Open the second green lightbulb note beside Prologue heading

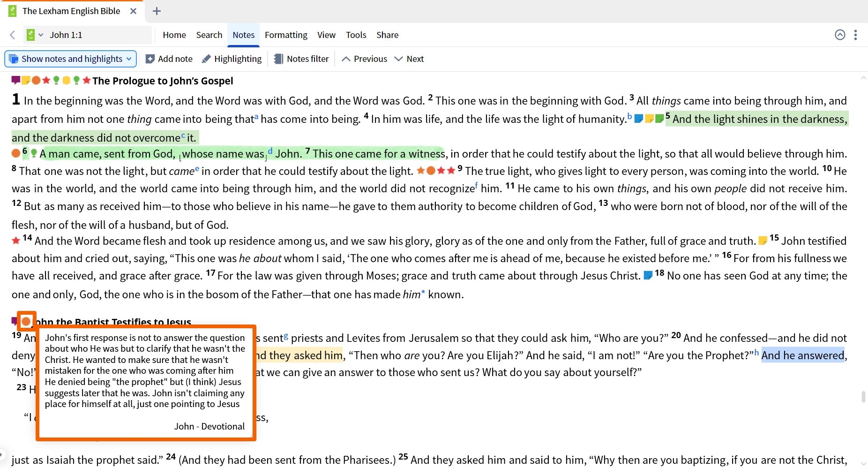76,80
